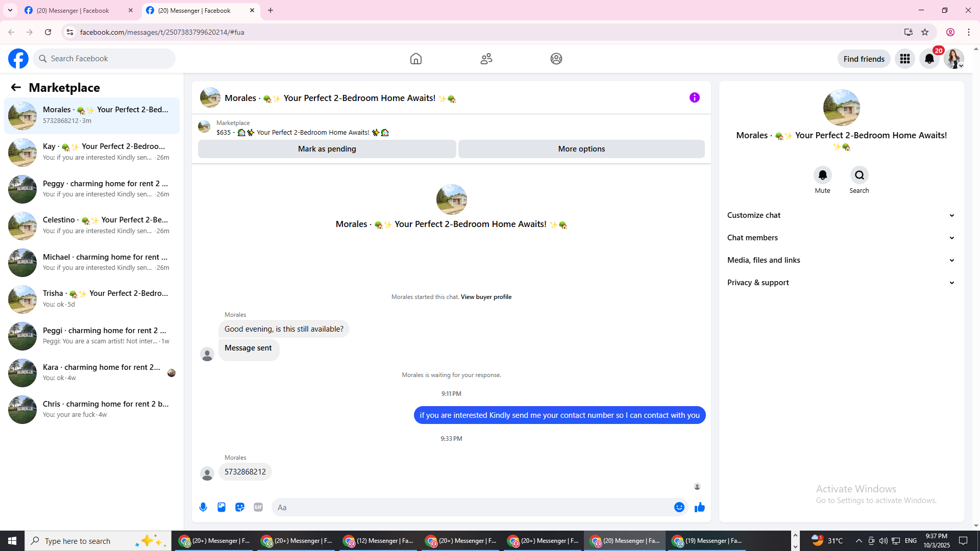This screenshot has height=551, width=980.
Task: Switch to the (12) Messenger taskbar window
Action: point(379,541)
